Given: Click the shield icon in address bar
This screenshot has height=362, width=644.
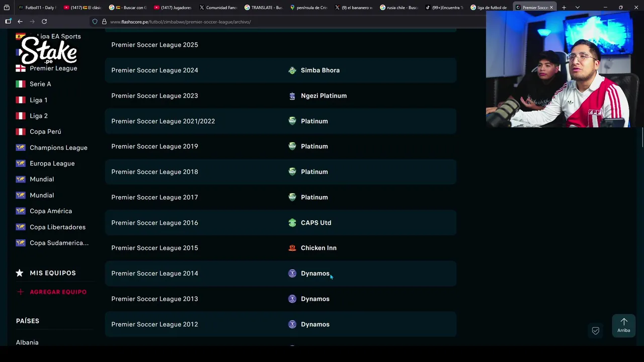Looking at the screenshot, I should [x=95, y=22].
